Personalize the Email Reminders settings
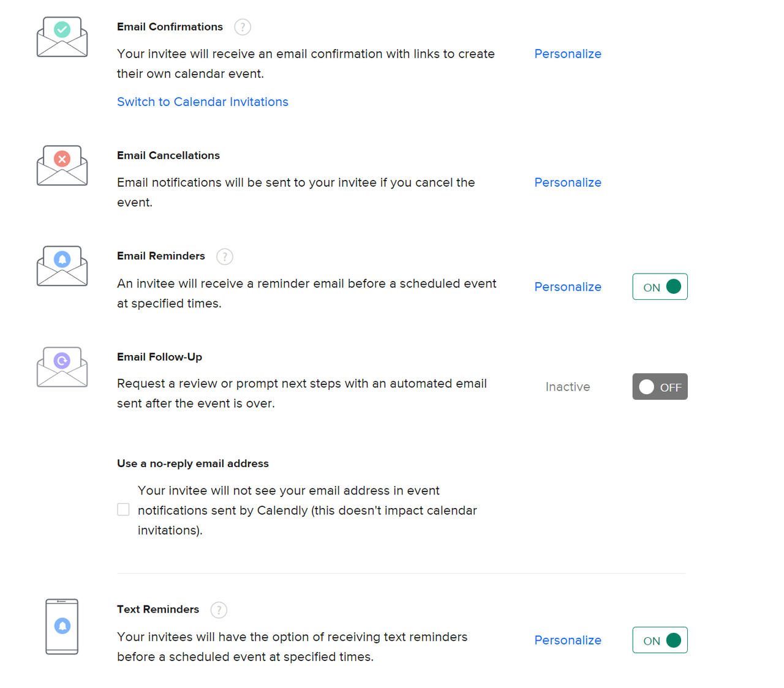 [x=567, y=287]
